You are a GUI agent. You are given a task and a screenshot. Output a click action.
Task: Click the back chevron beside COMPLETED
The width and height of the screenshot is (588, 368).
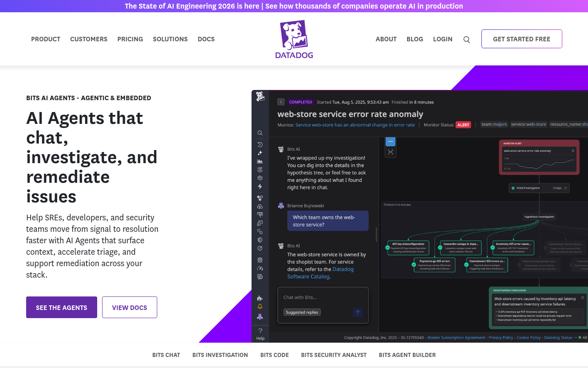(x=281, y=102)
